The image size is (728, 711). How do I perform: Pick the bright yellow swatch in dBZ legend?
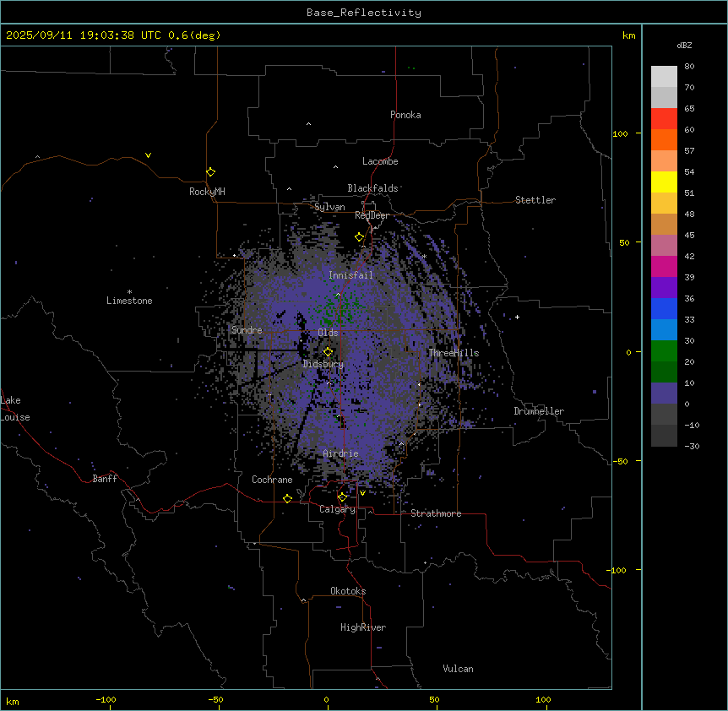tap(664, 182)
